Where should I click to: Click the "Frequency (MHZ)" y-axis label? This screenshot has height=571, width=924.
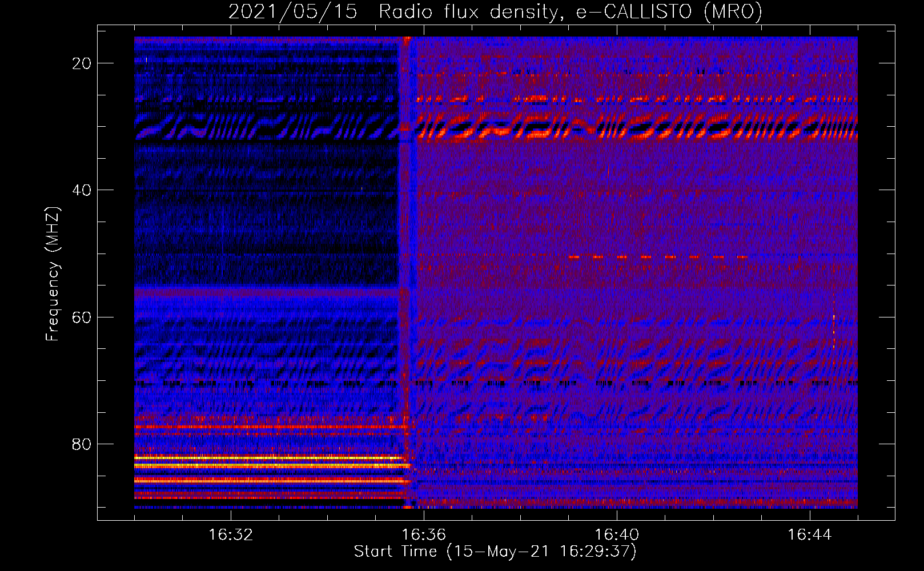click(53, 274)
